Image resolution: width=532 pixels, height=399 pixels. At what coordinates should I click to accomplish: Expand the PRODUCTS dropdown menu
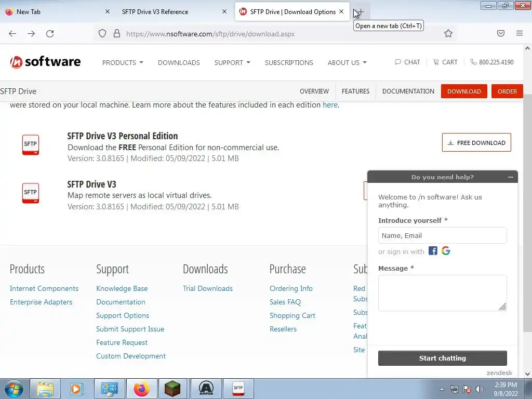[123, 62]
